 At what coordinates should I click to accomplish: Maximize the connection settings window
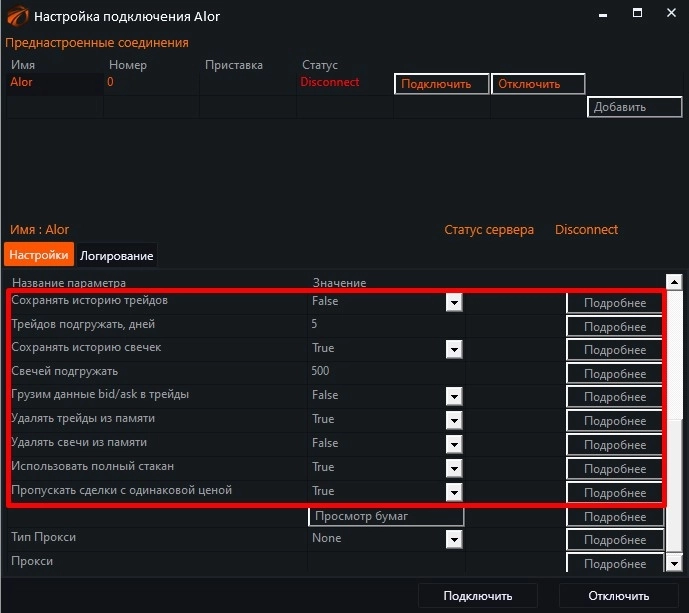click(637, 15)
